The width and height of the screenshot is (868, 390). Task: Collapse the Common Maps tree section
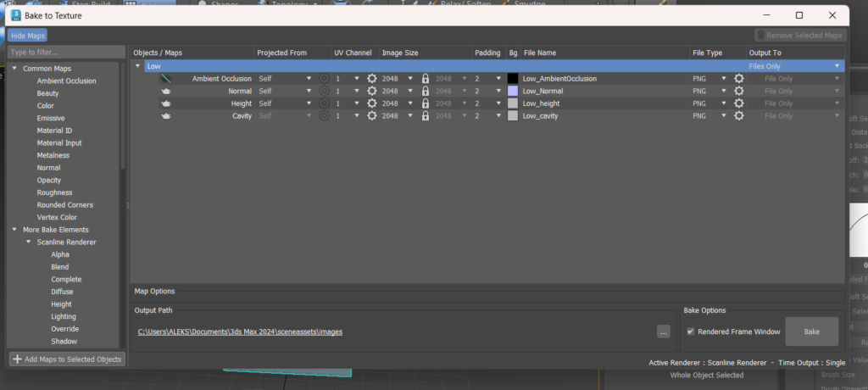pyautogui.click(x=14, y=69)
